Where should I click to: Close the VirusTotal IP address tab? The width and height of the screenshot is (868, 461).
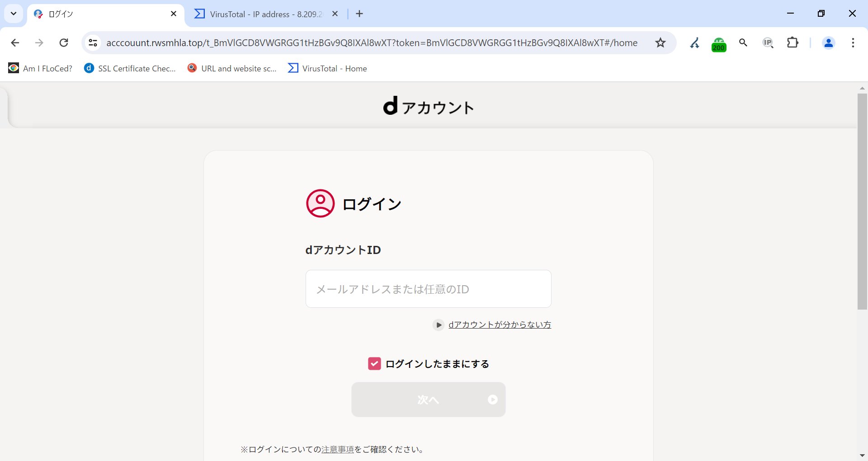(335, 14)
